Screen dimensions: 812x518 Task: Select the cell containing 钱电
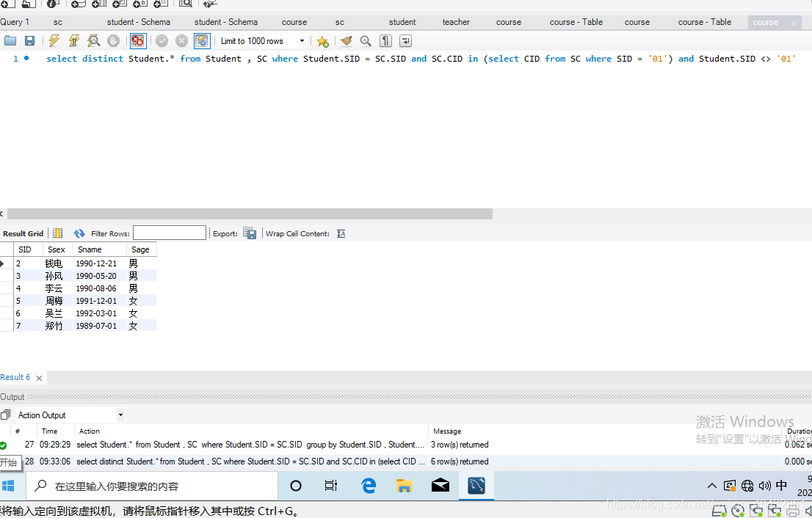(x=57, y=263)
